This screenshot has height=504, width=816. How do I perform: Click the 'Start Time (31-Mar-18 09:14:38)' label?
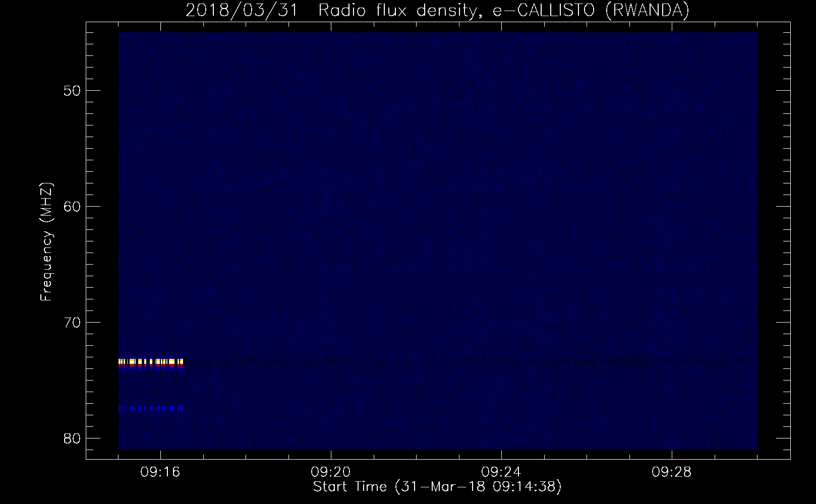pos(437,487)
